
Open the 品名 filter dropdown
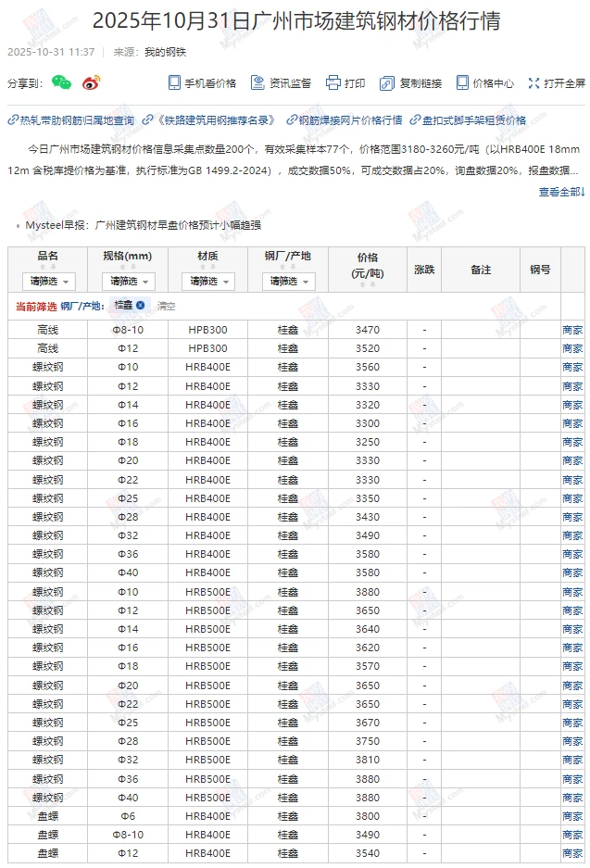[49, 282]
